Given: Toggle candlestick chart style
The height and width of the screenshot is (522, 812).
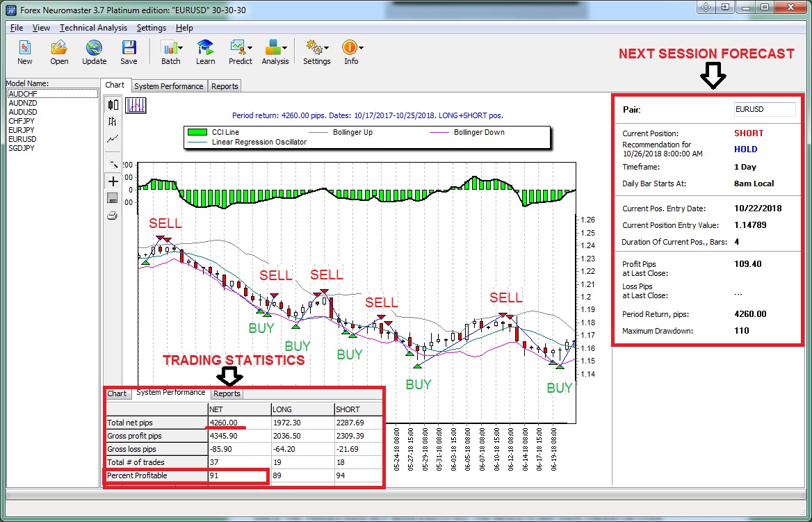Looking at the screenshot, I should click(x=113, y=105).
